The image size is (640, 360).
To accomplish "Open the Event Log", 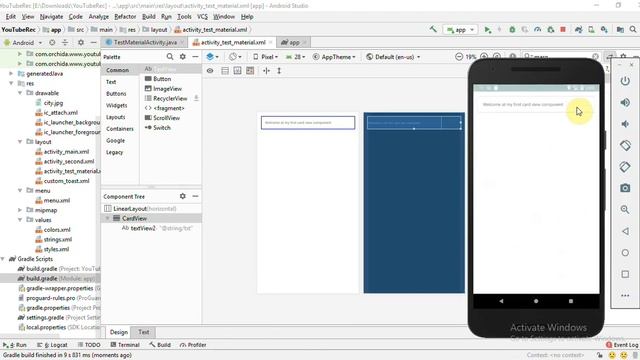I will (x=622, y=345).
